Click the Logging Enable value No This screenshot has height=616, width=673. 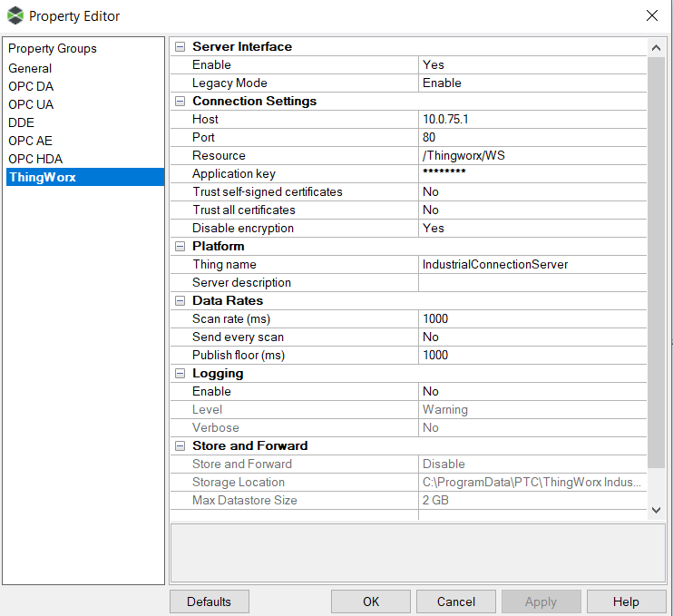coord(532,392)
